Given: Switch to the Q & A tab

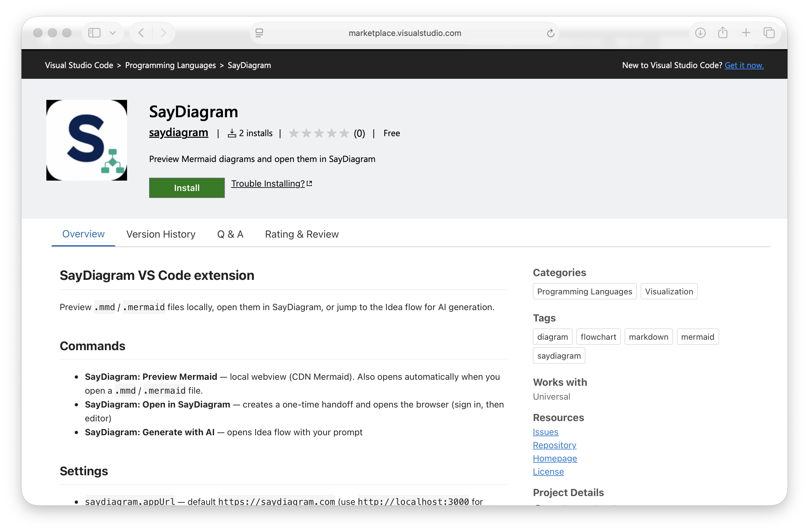Looking at the screenshot, I should (x=230, y=234).
